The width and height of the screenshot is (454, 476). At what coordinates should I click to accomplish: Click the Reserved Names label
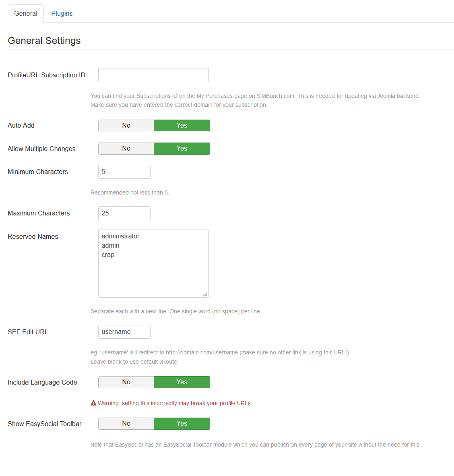[x=33, y=236]
